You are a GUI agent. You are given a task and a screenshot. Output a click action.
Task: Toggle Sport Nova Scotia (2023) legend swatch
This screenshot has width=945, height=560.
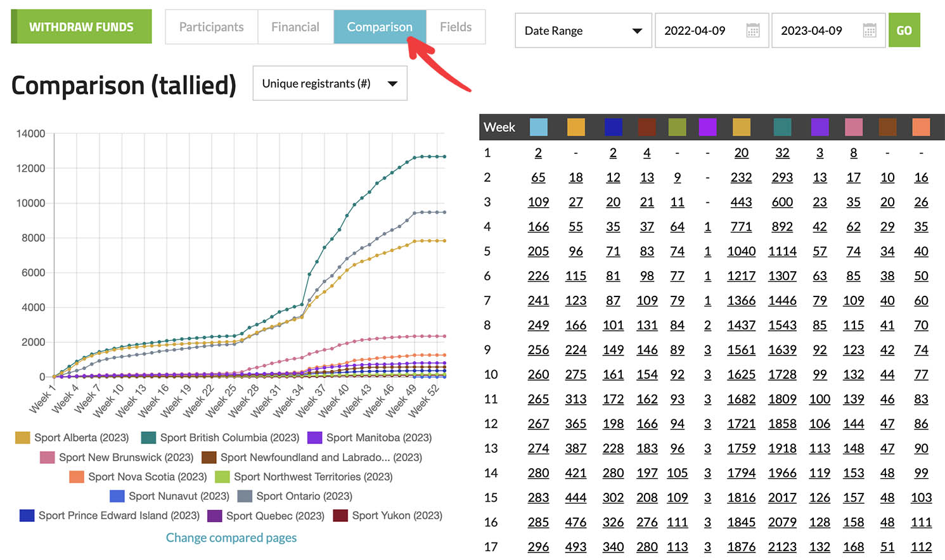[x=76, y=477]
